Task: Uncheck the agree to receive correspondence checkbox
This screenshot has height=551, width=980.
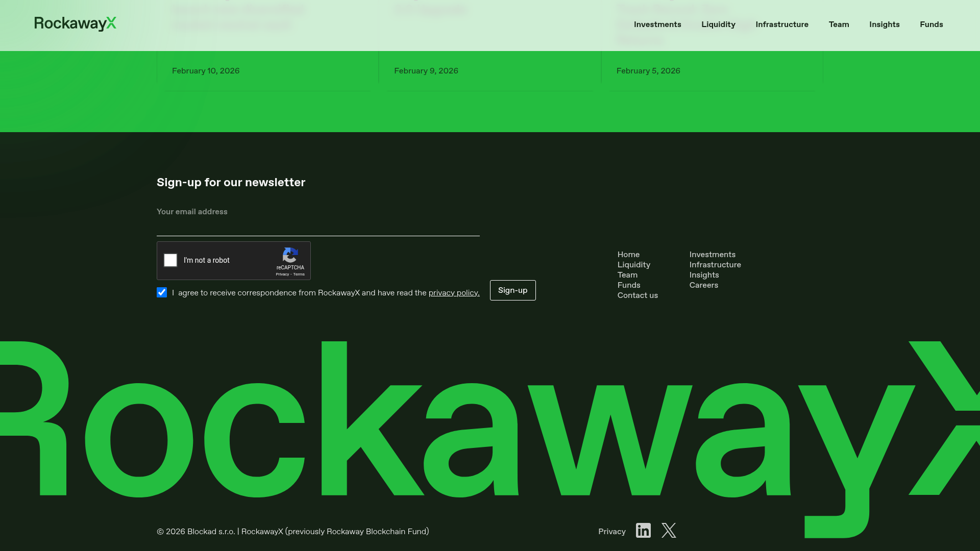Action: point(162,292)
